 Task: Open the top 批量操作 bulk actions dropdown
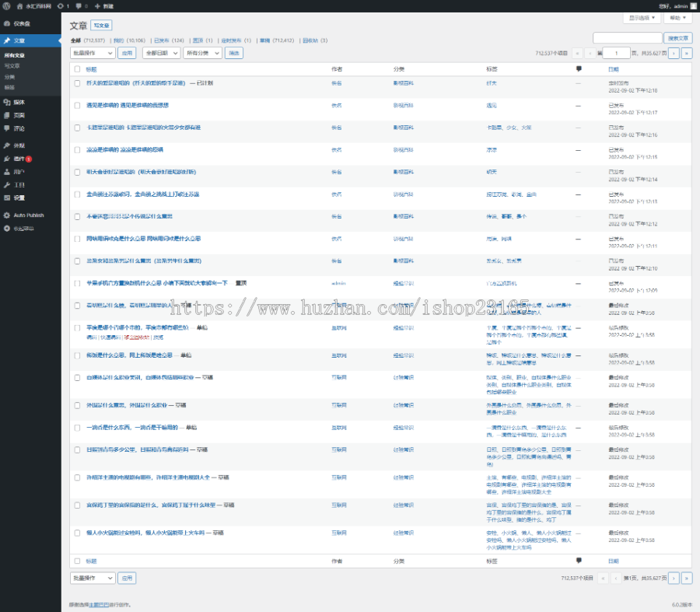[x=93, y=53]
